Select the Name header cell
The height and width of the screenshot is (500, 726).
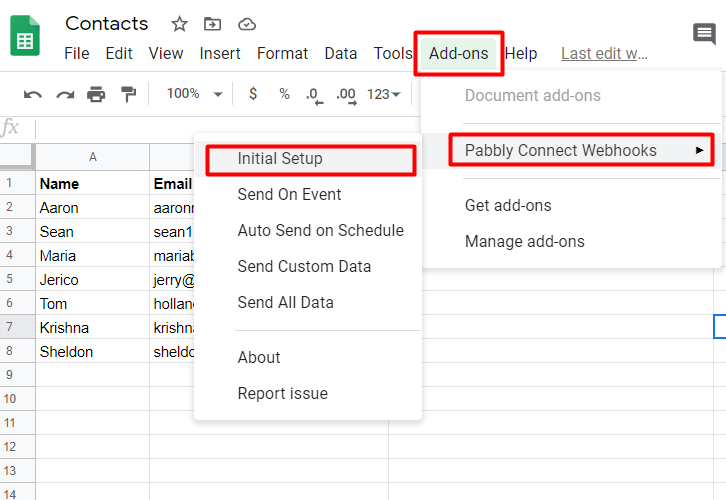point(93,183)
